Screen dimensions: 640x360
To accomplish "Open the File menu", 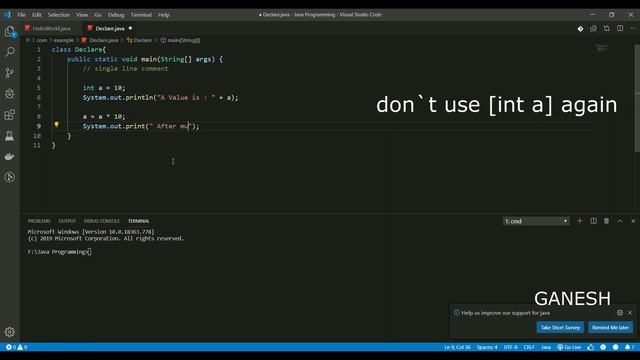I will pyautogui.click(x=21, y=15).
